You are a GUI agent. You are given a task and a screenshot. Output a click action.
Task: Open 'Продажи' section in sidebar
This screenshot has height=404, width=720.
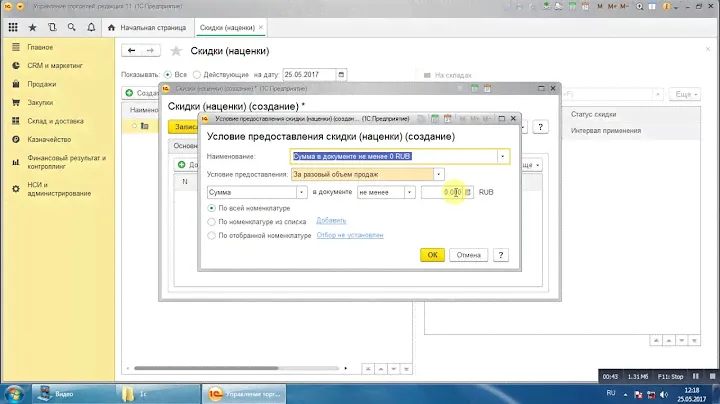pos(42,84)
